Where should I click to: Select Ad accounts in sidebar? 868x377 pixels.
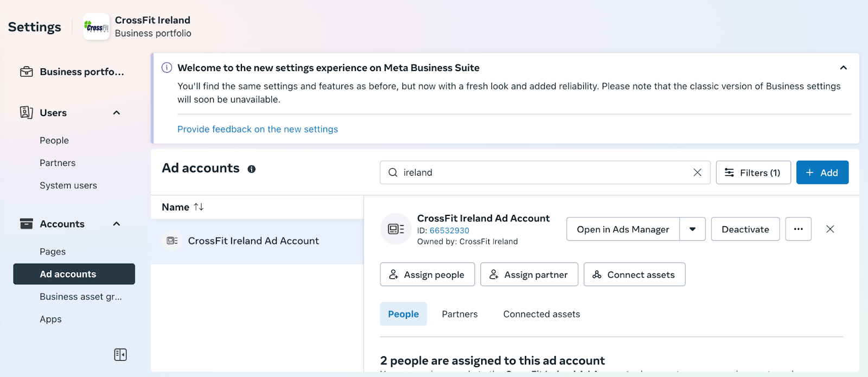(x=74, y=274)
